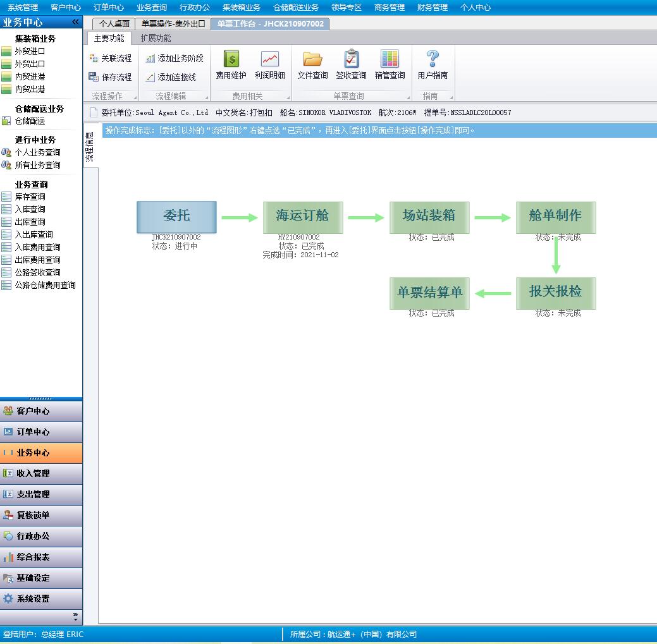Collapse the 业务中心 sidebar panel
The height and width of the screenshot is (644, 657).
click(x=75, y=22)
